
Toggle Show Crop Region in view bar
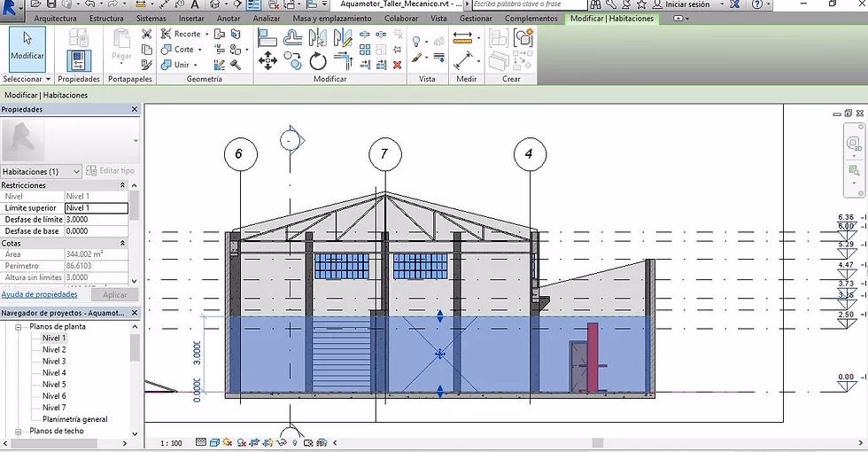pos(267,442)
